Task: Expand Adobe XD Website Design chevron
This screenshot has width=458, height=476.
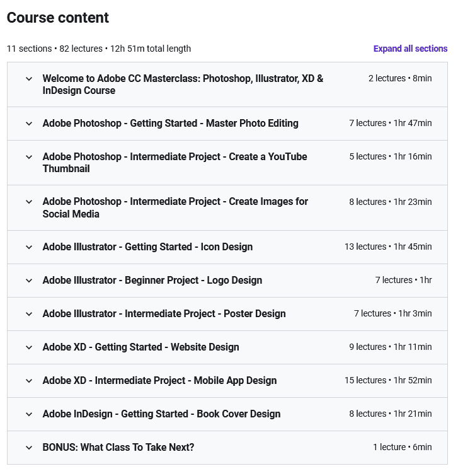Action: [29, 347]
